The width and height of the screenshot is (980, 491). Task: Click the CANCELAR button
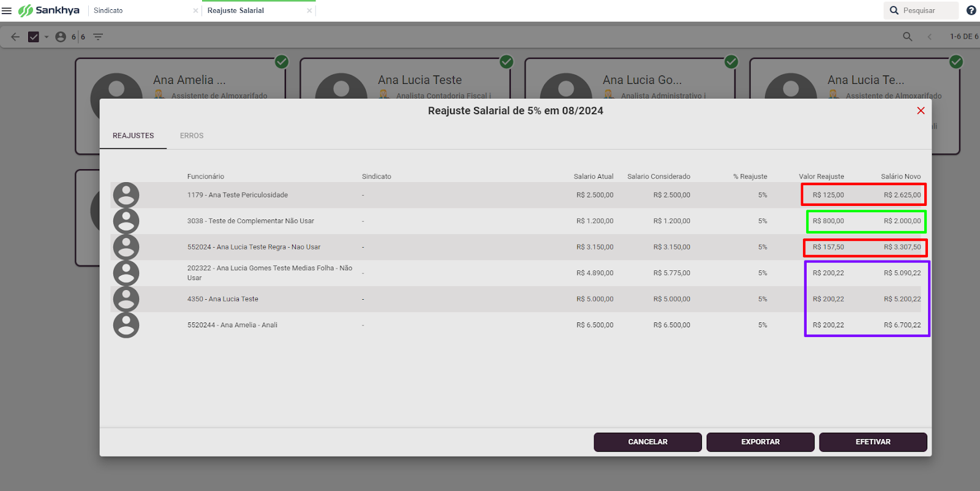click(647, 442)
